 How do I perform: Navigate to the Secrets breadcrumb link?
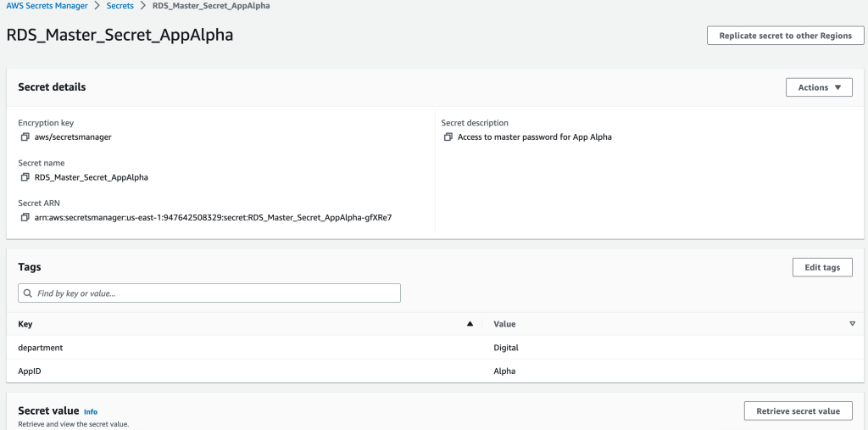pyautogui.click(x=120, y=6)
